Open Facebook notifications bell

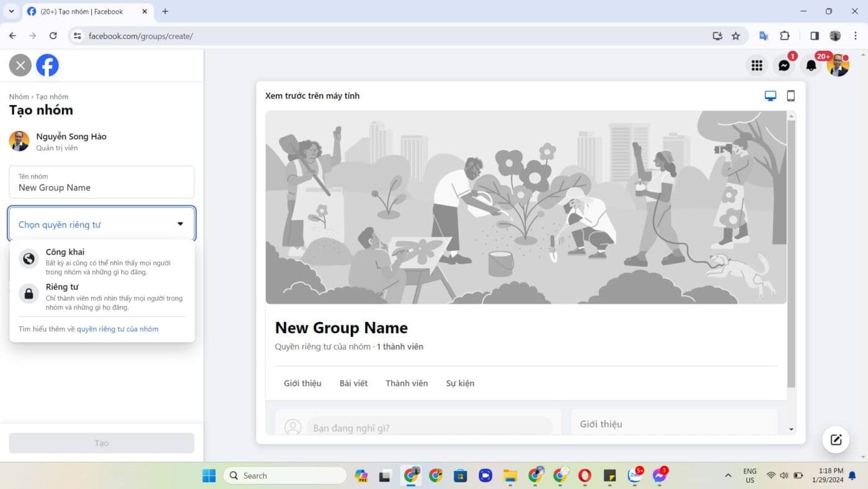[x=811, y=65]
